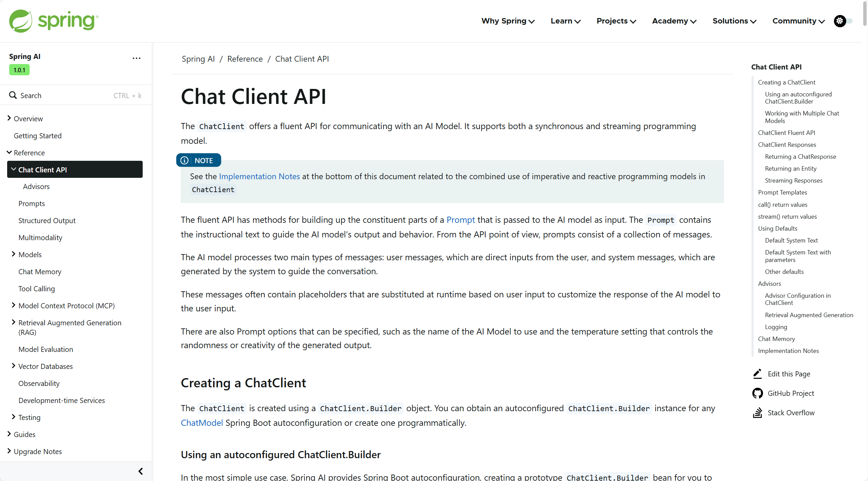Open the three-dot menu next to Spring AI
Image resolution: width=868 pixels, height=481 pixels.
coord(137,58)
